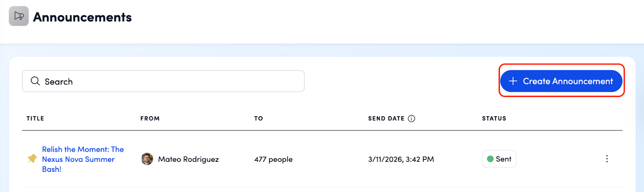Click the To column header
644x192 pixels.
click(258, 118)
